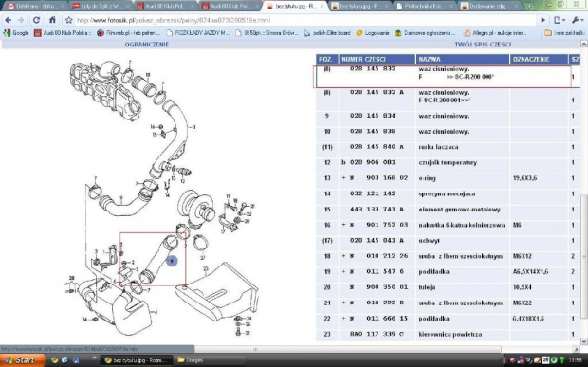Screen dimensions: 588x367
Task: Click the blue part marker on the diagram
Action: click(x=172, y=261)
